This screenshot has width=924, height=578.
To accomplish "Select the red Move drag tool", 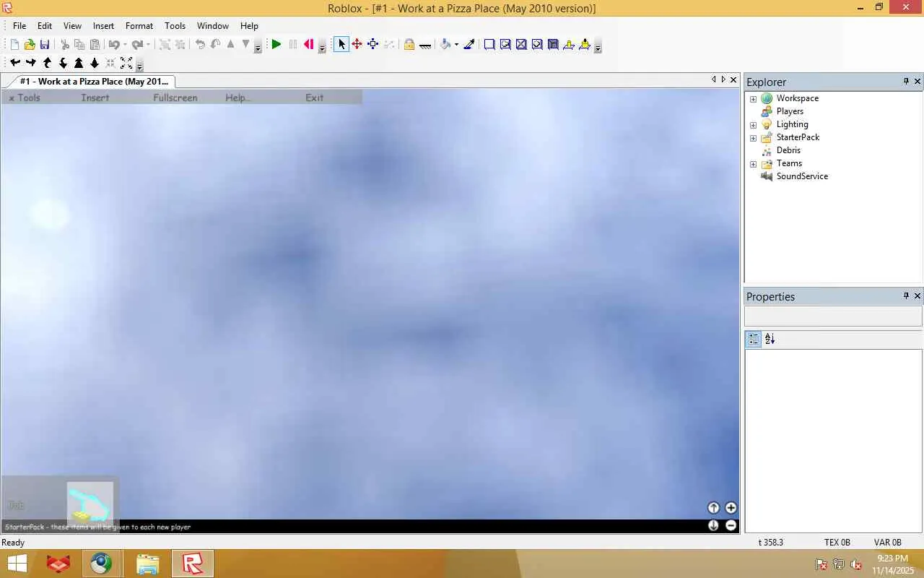I will coord(357,45).
